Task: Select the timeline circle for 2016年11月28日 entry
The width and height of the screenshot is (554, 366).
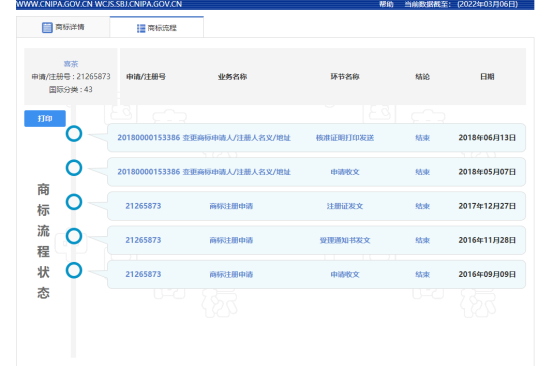Action: [74, 236]
